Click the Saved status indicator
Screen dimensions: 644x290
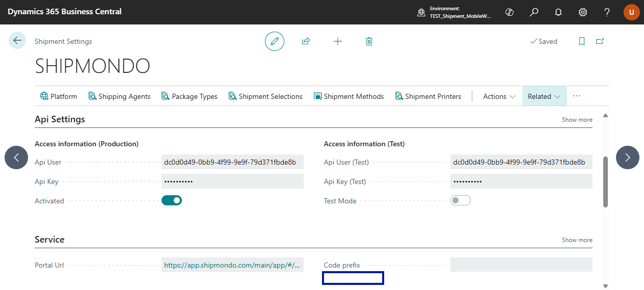pos(544,41)
